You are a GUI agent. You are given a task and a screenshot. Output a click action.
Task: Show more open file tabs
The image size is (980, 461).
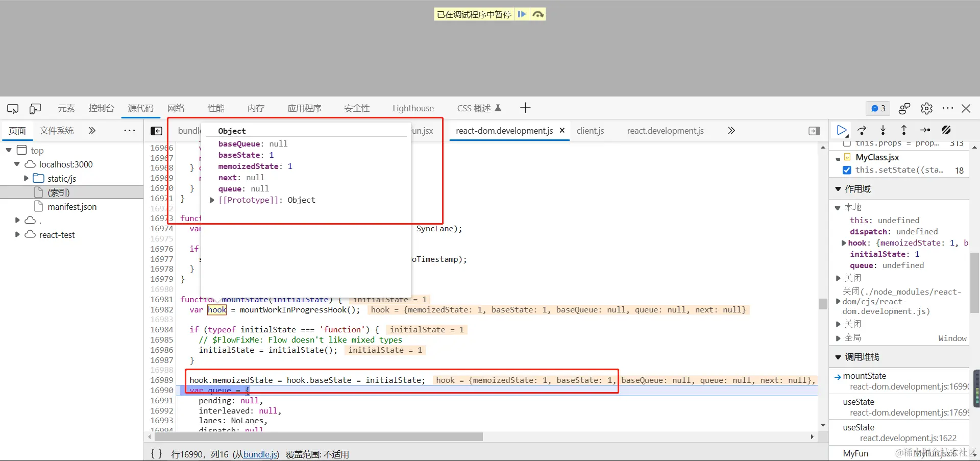click(731, 131)
